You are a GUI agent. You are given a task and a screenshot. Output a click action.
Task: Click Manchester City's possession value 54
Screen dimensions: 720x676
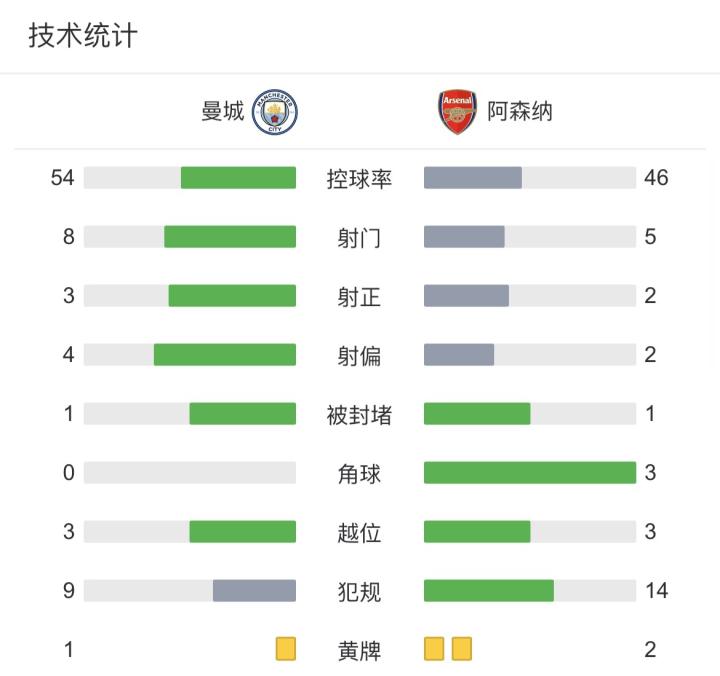click(x=62, y=178)
